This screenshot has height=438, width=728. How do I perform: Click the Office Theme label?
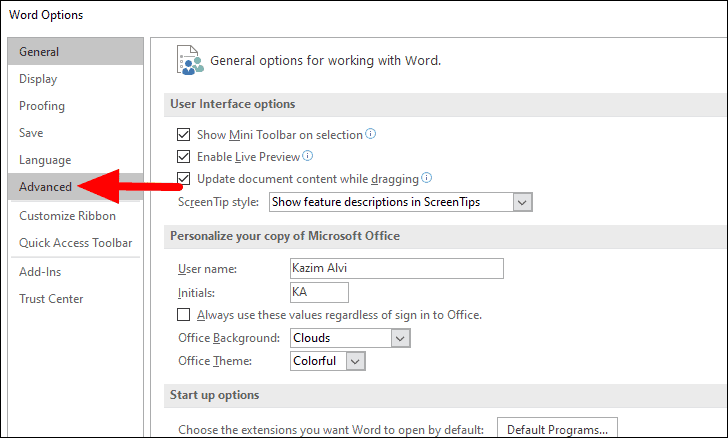(215, 361)
